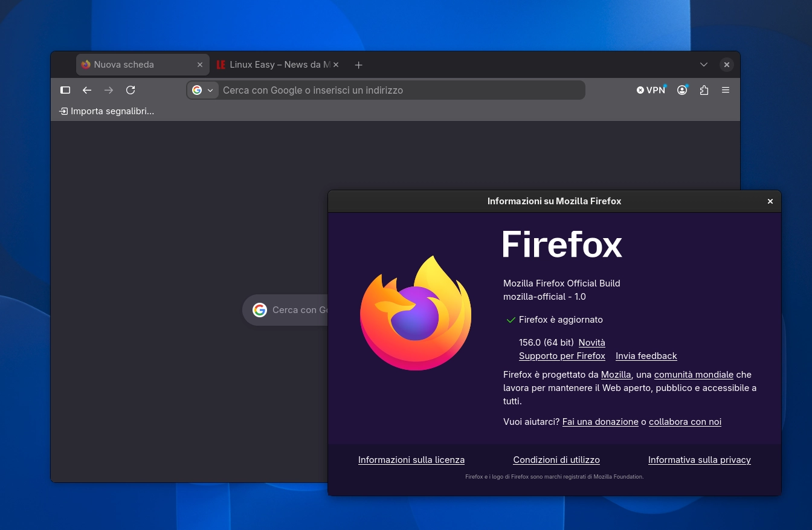This screenshot has height=530, width=812.
Task: Toggle the Firefox sidebar icon
Action: pos(65,90)
